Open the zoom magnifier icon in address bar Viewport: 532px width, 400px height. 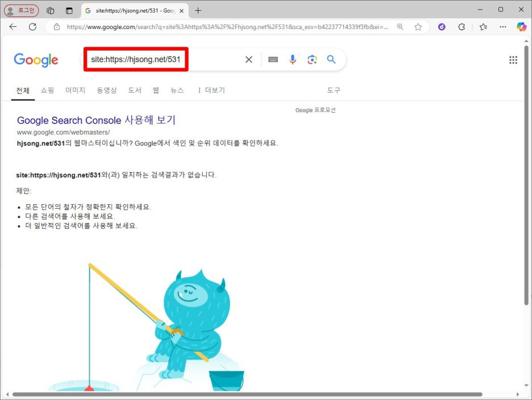pos(400,27)
